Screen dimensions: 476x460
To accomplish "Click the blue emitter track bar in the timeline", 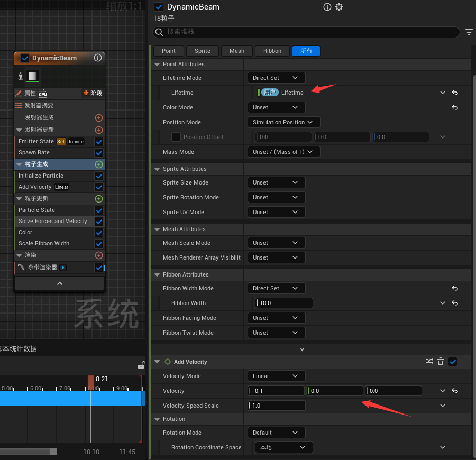I will tap(72, 399).
